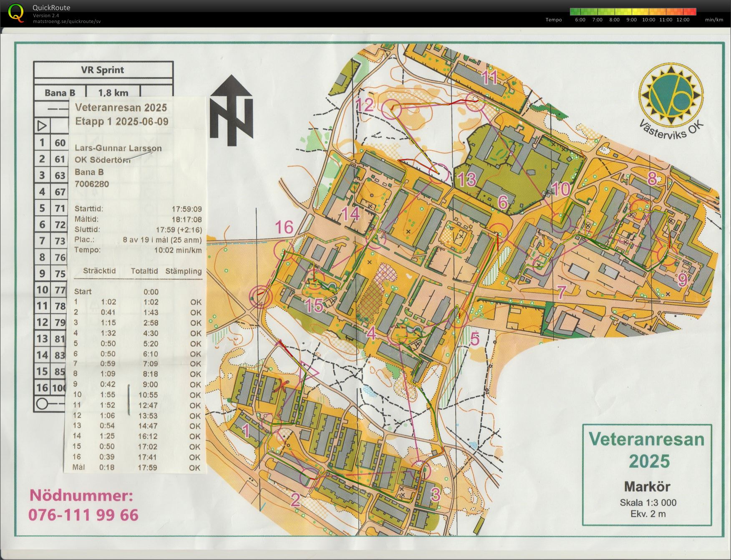The image size is (731, 560).
Task: Click control table row 9 code 75
Action: click(x=60, y=273)
